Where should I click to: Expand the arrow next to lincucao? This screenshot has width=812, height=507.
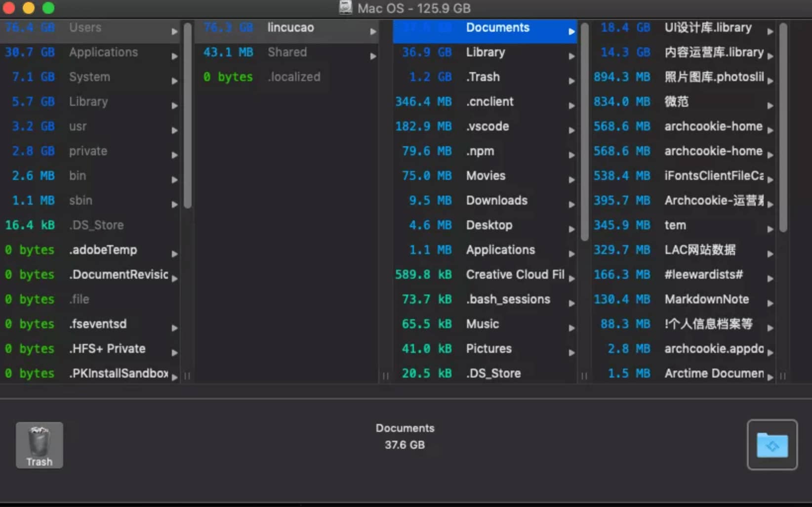373,32
